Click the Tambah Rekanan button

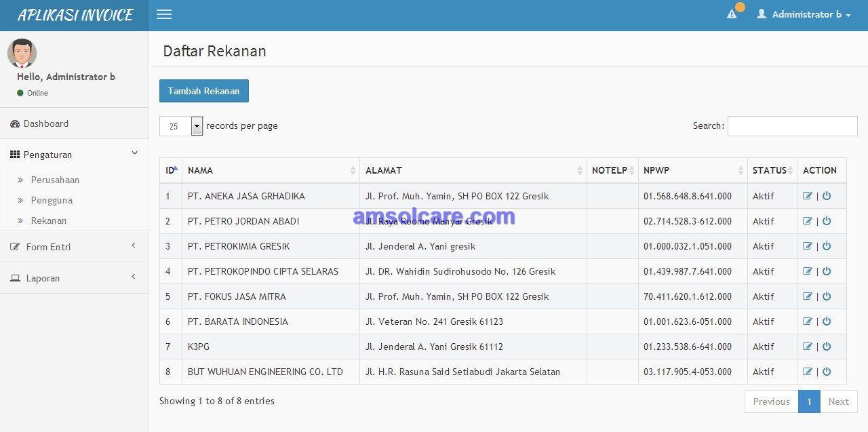pyautogui.click(x=204, y=91)
